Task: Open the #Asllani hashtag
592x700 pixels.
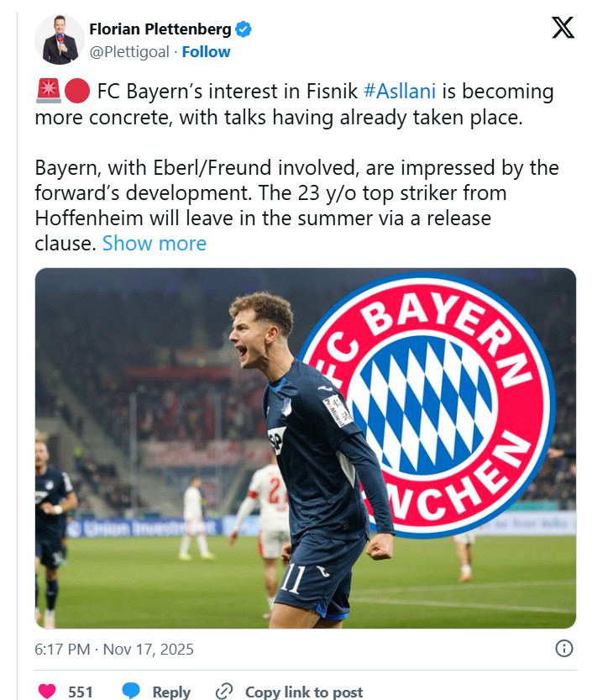Action: pos(399,91)
